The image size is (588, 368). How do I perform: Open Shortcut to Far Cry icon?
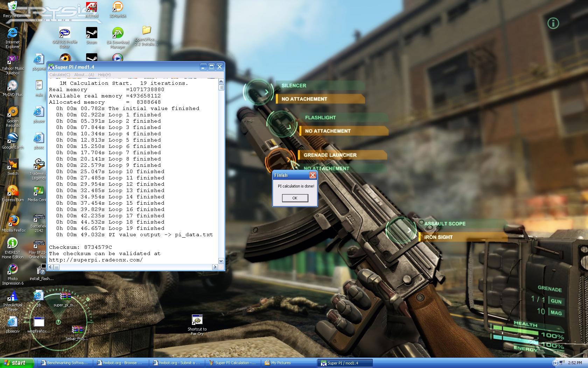[197, 325]
